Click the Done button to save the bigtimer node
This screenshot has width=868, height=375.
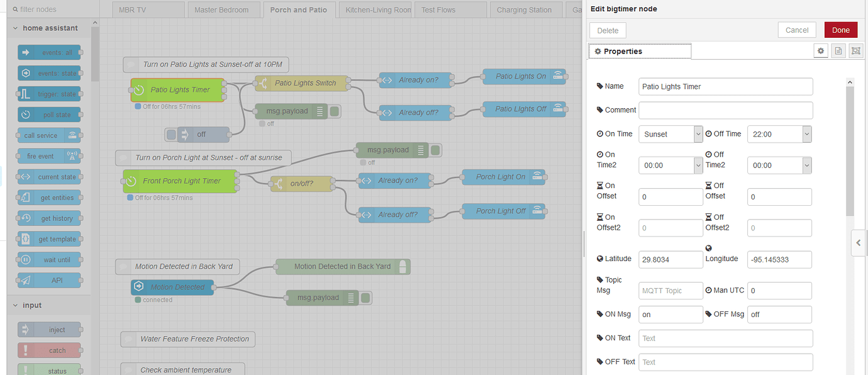[840, 30]
